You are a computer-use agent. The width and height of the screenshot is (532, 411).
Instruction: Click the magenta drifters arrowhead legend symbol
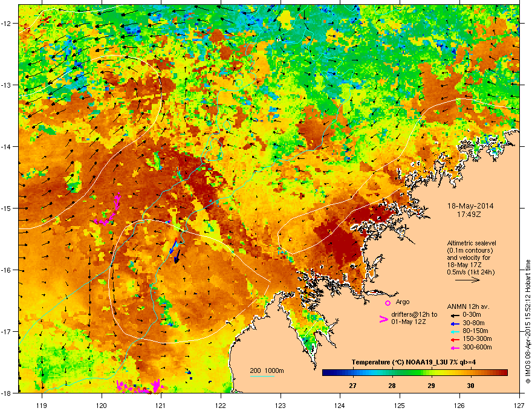coord(383,319)
